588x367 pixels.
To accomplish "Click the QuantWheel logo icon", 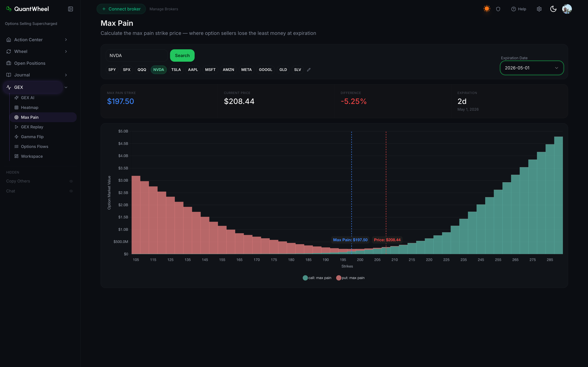I will click(x=9, y=9).
